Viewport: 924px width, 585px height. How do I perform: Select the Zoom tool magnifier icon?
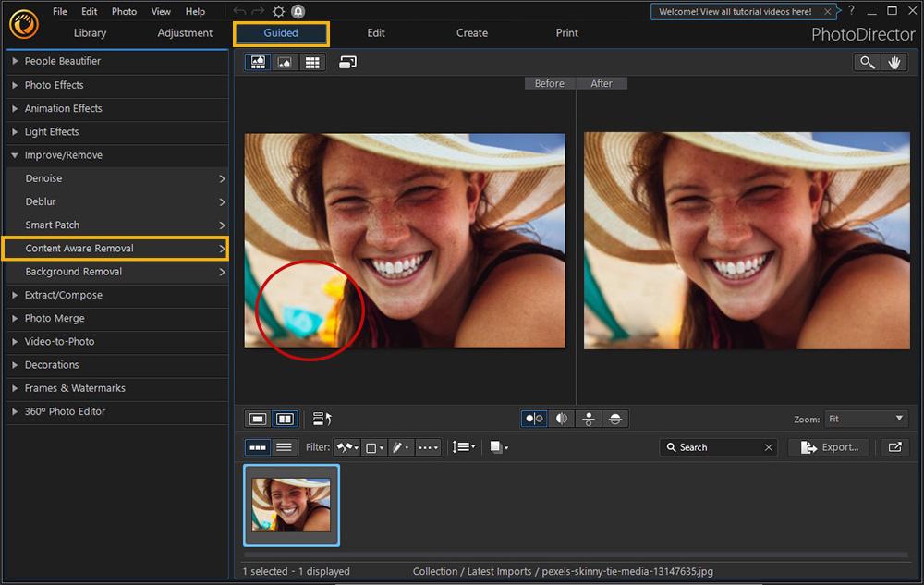point(867,62)
